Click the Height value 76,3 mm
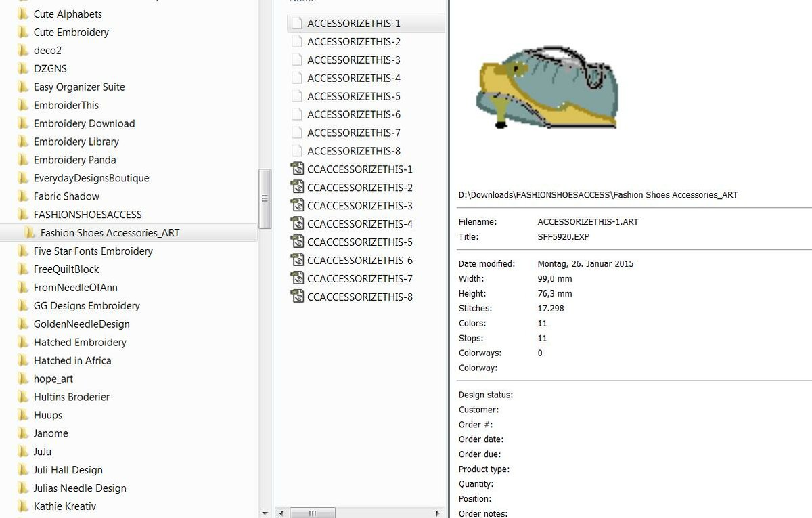Viewport: 812px width, 518px height. (555, 294)
